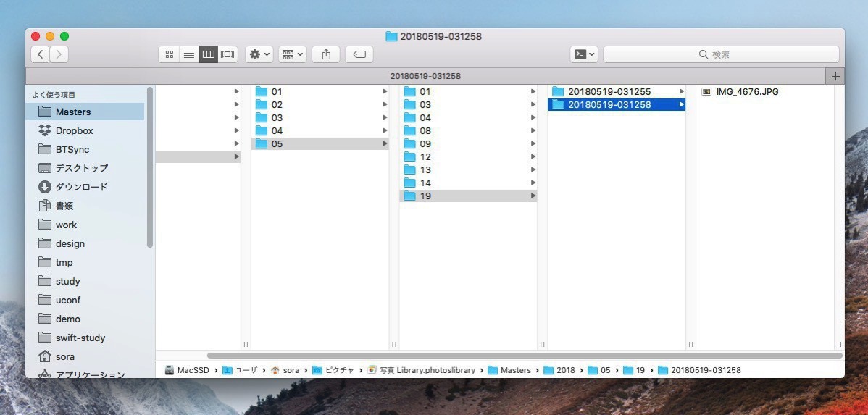The width and height of the screenshot is (868, 415).
Task: Open work folder in the sidebar
Action: pyautogui.click(x=85, y=225)
